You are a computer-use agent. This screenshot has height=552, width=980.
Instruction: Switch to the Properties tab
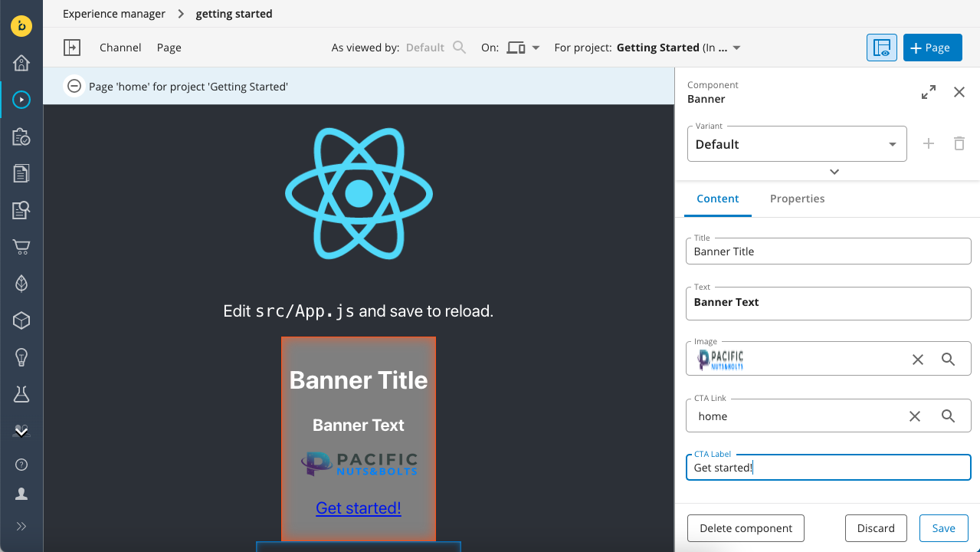point(798,199)
